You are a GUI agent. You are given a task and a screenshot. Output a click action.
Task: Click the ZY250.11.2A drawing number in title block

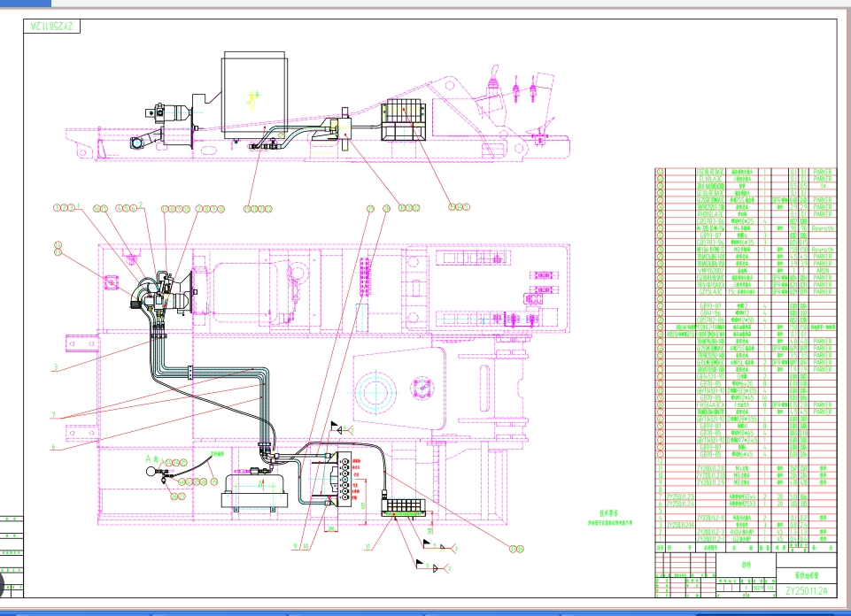pyautogui.click(x=807, y=590)
